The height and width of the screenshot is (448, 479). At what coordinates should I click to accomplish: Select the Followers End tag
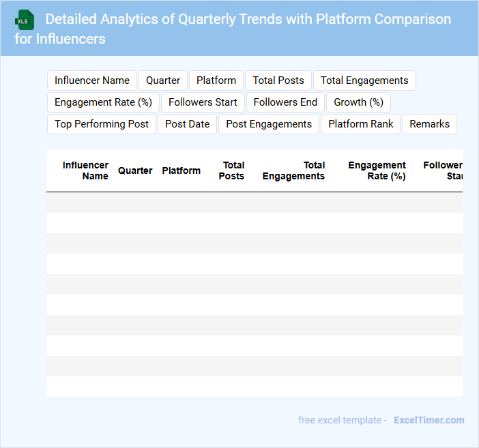click(285, 102)
